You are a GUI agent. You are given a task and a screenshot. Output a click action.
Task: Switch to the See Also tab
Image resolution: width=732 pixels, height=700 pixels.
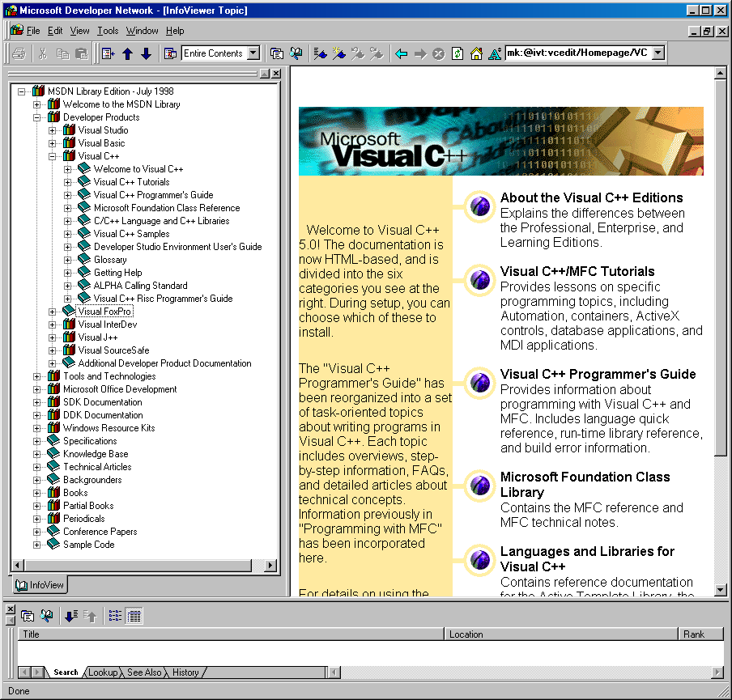144,672
